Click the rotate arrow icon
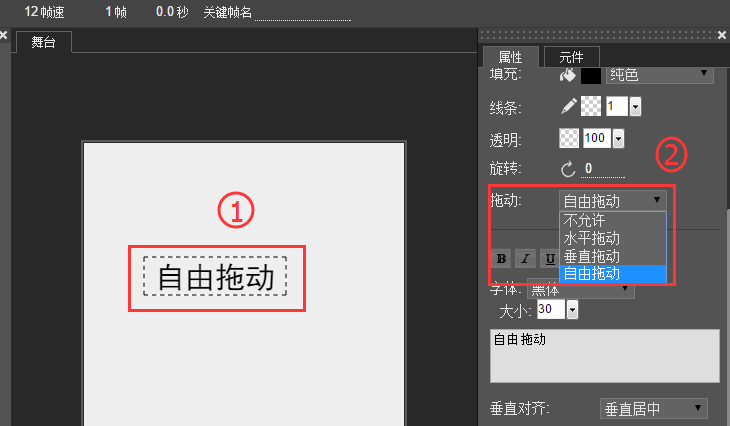Viewport: 730px width, 426px height. 568,168
